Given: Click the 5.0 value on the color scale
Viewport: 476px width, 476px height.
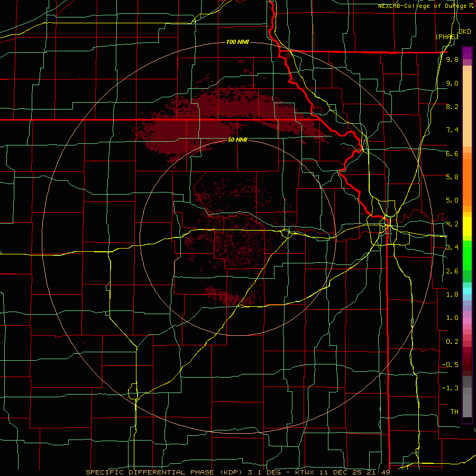Looking at the screenshot, I should point(452,200).
